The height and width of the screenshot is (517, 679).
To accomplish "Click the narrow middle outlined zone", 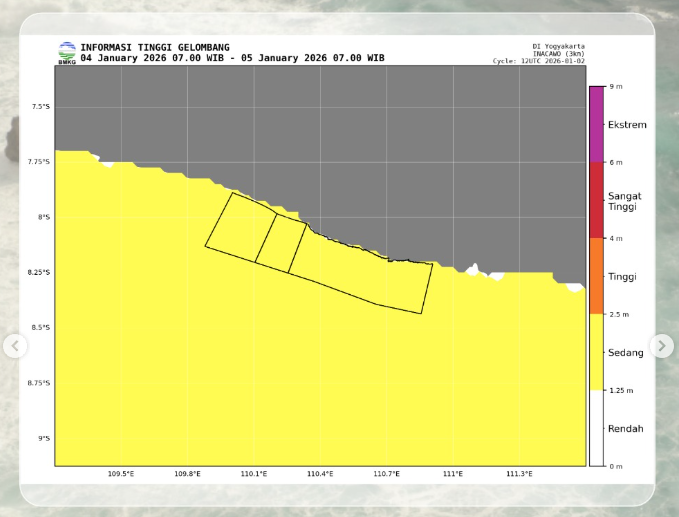I will (x=282, y=241).
